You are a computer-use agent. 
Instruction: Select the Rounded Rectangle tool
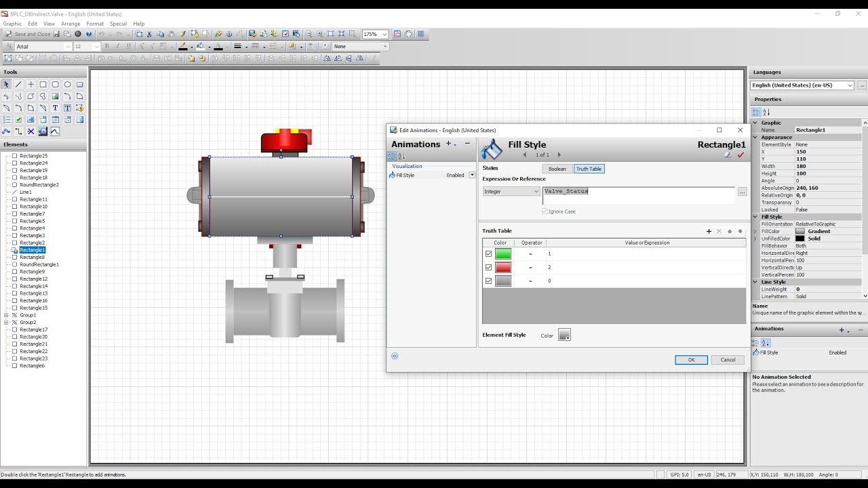pos(55,85)
